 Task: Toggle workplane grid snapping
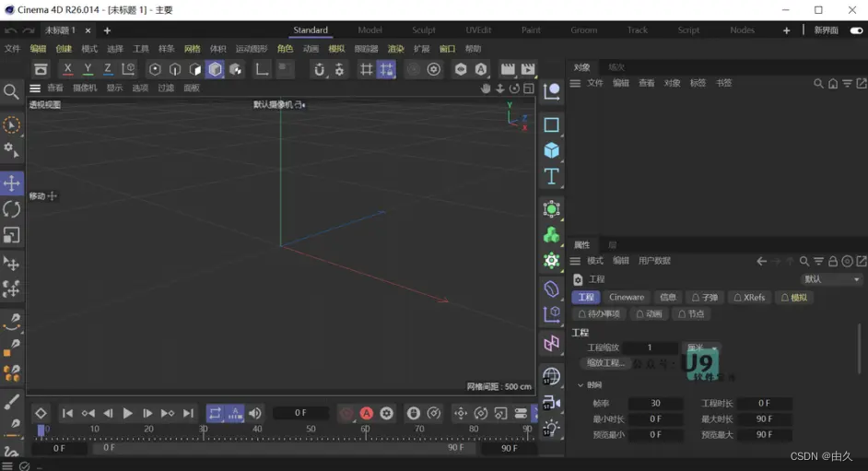(386, 69)
